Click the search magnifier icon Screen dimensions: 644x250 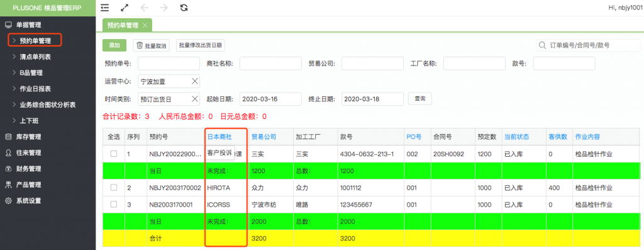coord(543,45)
